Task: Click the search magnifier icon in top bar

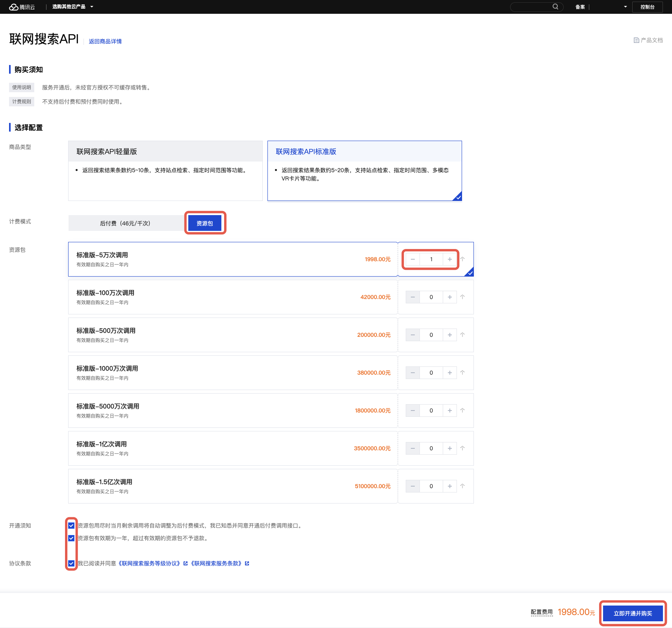Action: pyautogui.click(x=555, y=7)
